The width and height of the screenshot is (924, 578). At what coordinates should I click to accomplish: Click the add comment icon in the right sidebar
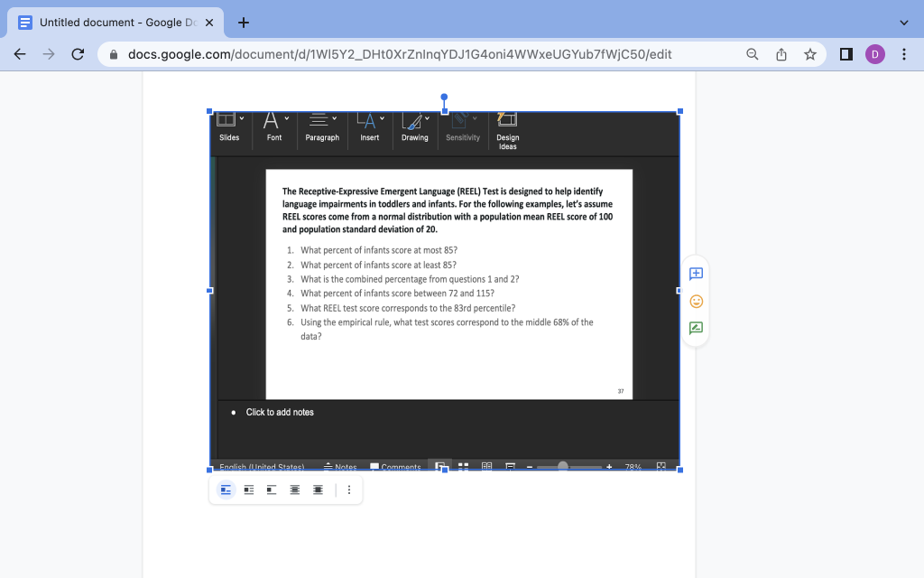(695, 274)
